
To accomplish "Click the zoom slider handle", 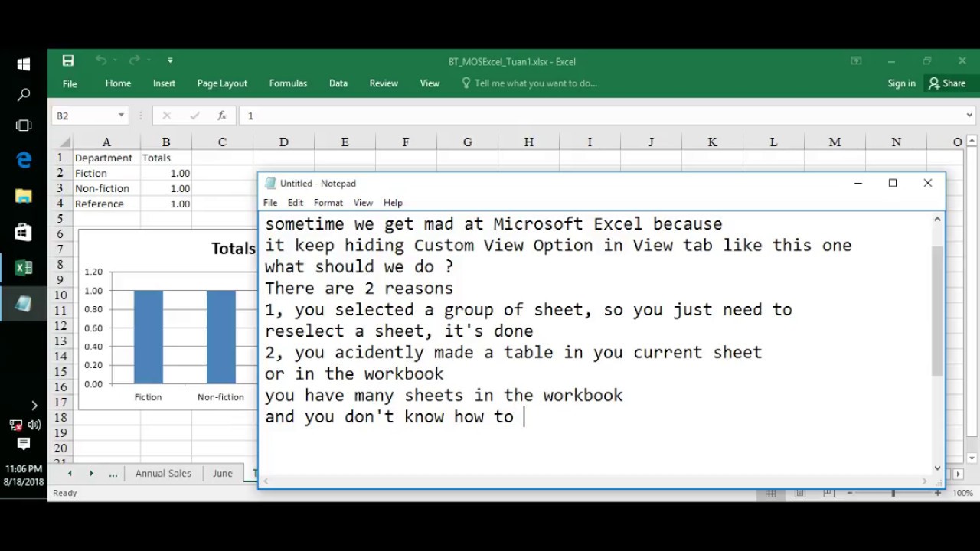I will (x=893, y=494).
